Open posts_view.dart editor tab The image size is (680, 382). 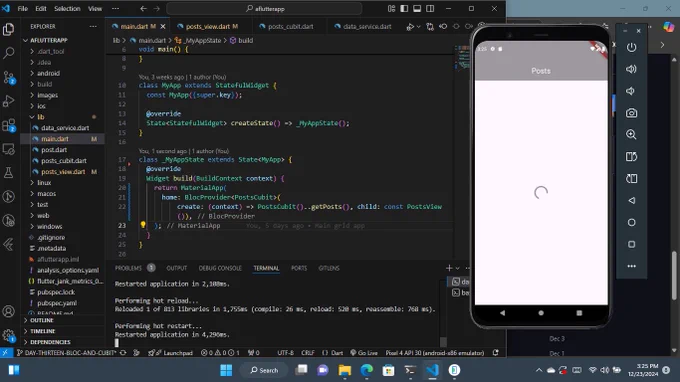coord(208,26)
